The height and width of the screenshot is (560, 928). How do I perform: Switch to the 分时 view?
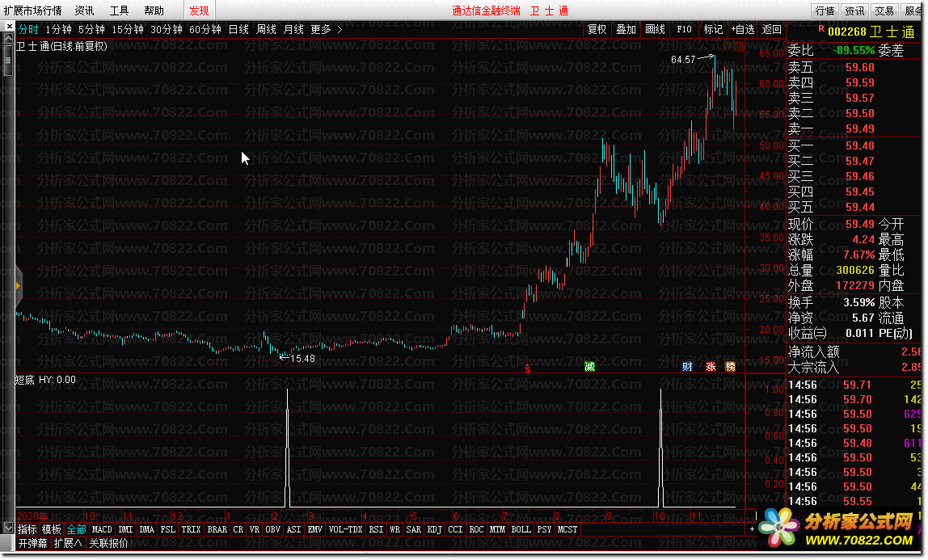[x=28, y=30]
